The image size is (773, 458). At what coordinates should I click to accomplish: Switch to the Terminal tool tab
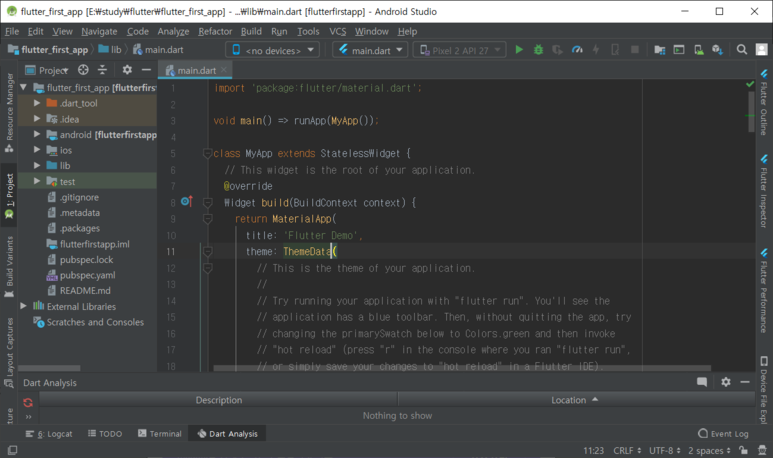(x=160, y=433)
